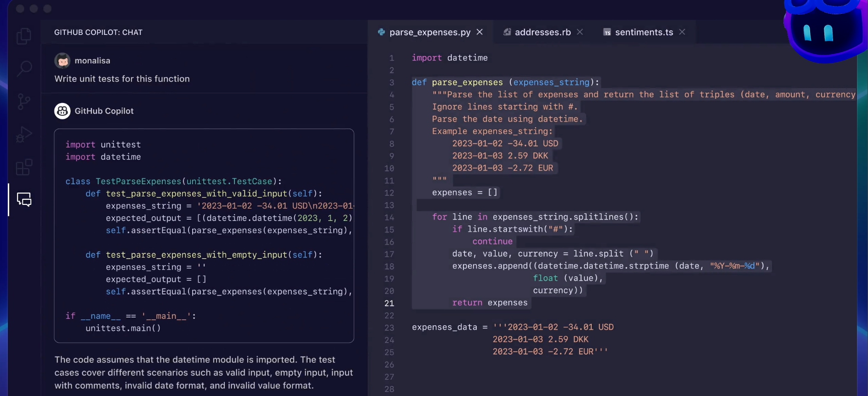Screen dimensions: 868x396
Task: Select the Copilot Chat icon in sidebar
Action: pos(24,199)
